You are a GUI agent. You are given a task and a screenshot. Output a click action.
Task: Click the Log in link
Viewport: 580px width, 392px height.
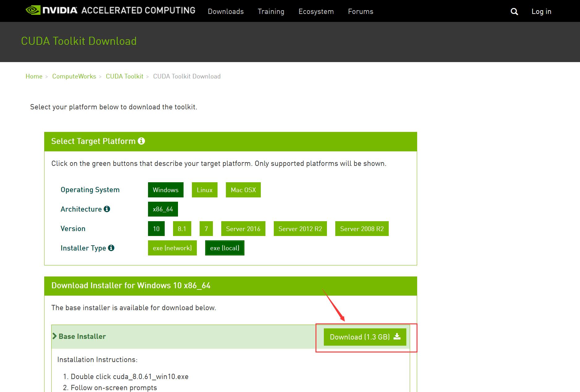coord(541,11)
